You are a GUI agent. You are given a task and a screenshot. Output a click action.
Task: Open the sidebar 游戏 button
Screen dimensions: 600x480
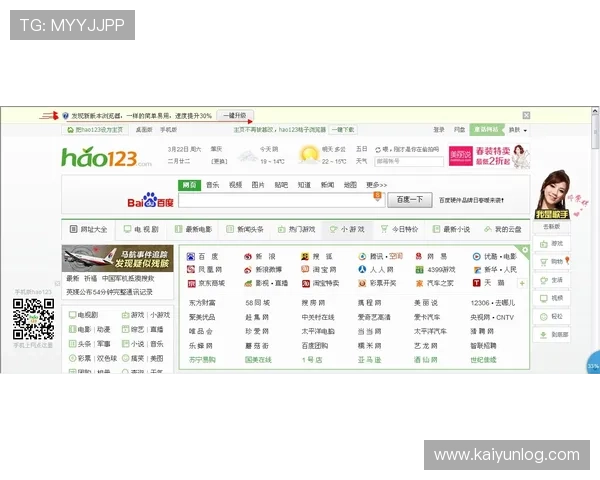551,243
